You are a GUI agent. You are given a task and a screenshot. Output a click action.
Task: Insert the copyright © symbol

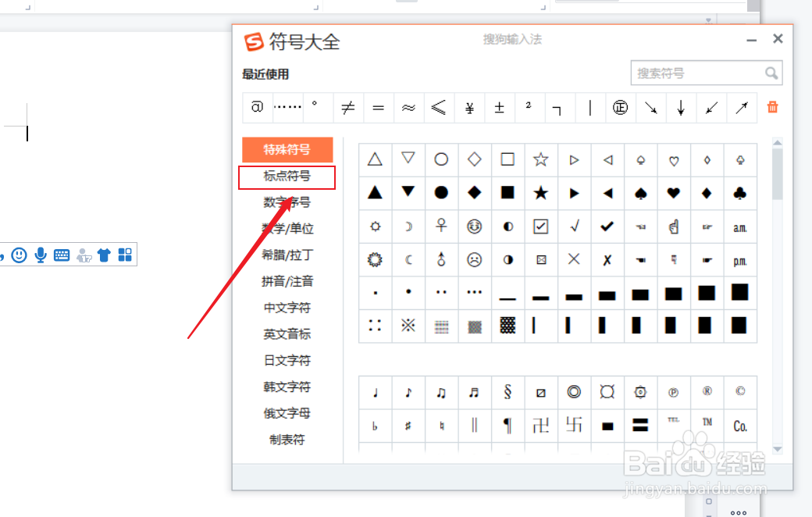[x=740, y=391]
